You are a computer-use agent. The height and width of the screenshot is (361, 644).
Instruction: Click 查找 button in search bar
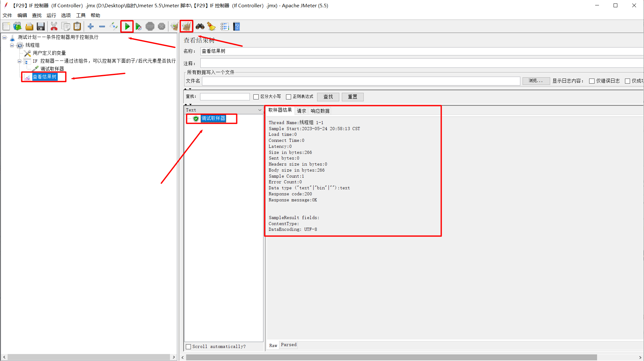tap(329, 97)
